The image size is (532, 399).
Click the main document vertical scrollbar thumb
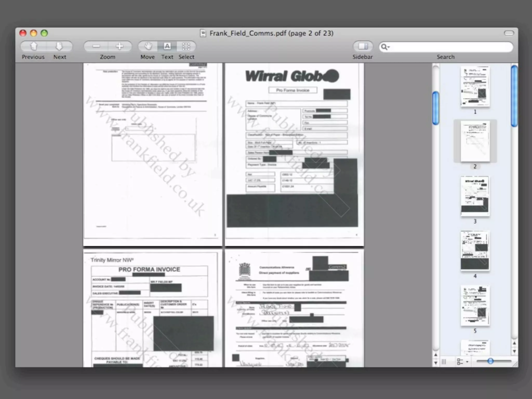pos(436,108)
